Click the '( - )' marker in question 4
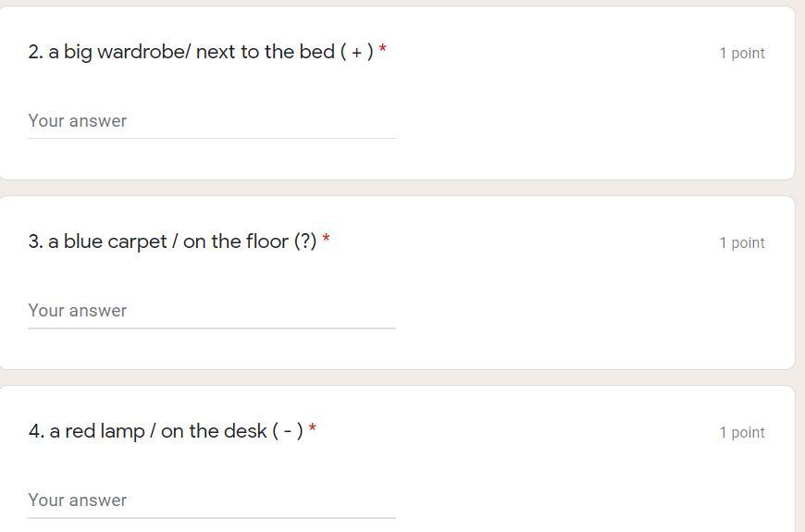805x532 pixels. coord(288,431)
